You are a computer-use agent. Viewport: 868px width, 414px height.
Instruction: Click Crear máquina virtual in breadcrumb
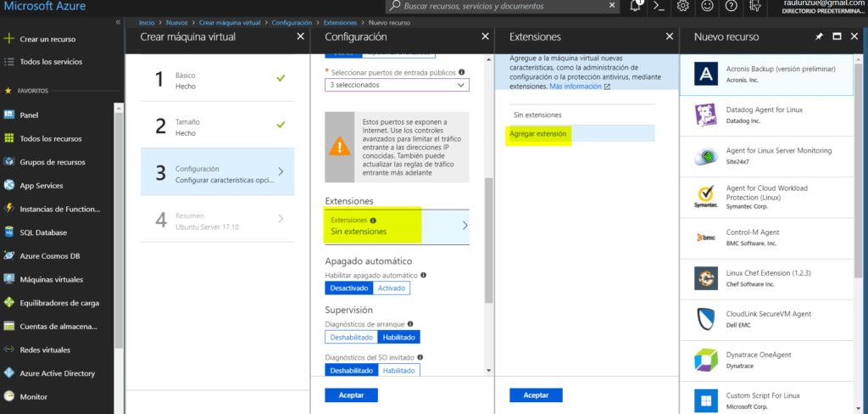229,21
